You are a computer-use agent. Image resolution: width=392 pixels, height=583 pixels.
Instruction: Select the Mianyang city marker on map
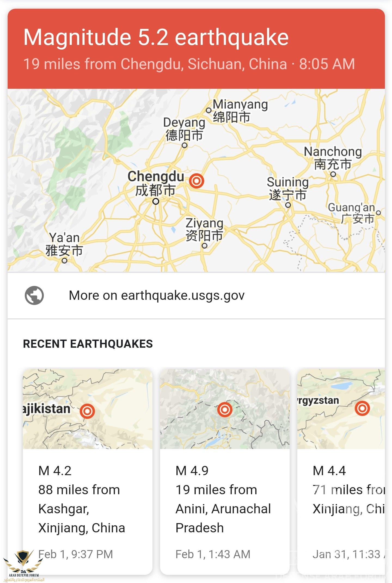(209, 110)
